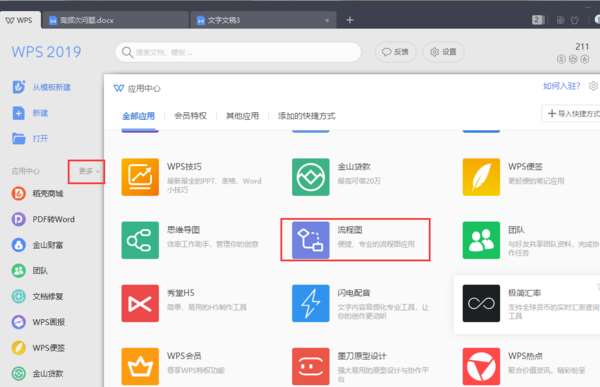The image size is (600, 387).
Task: Open the 墨刀原型设计 red icon
Action: (310, 366)
